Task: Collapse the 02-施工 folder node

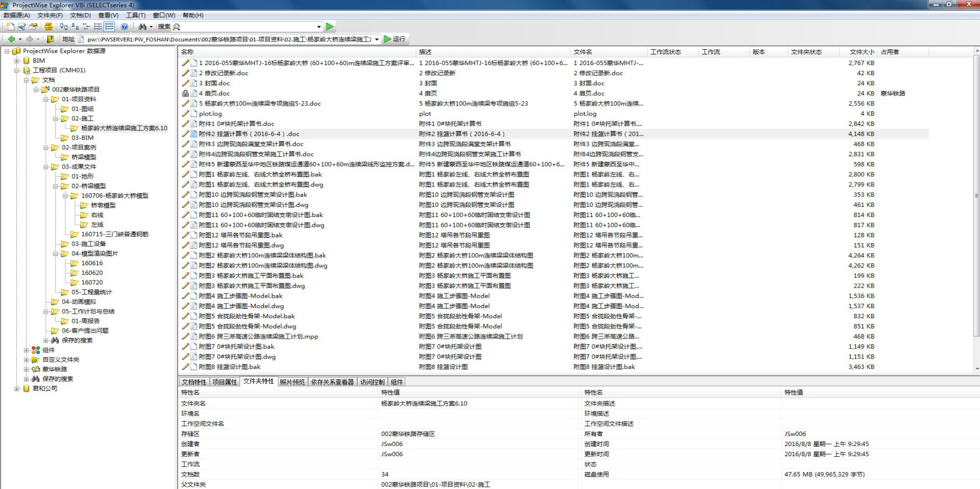Action: (55, 118)
